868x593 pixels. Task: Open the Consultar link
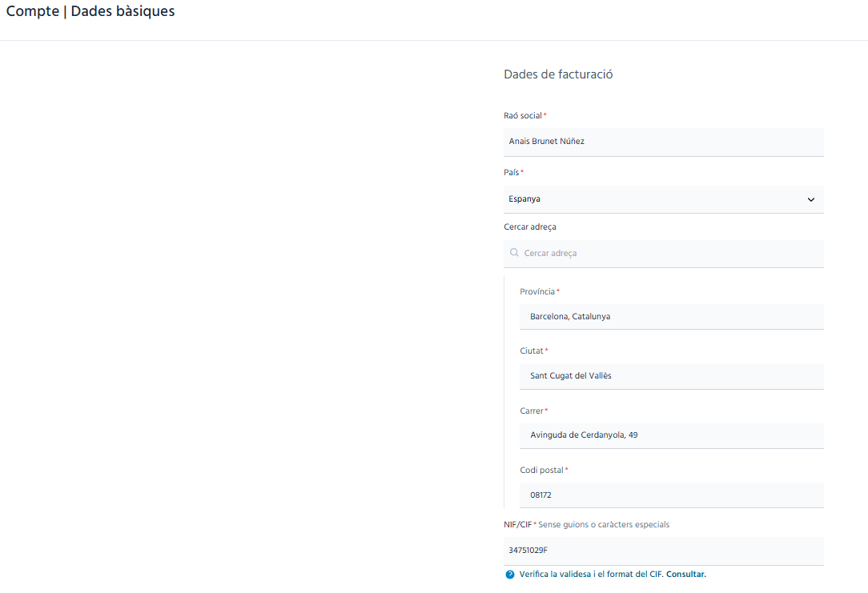(x=686, y=574)
